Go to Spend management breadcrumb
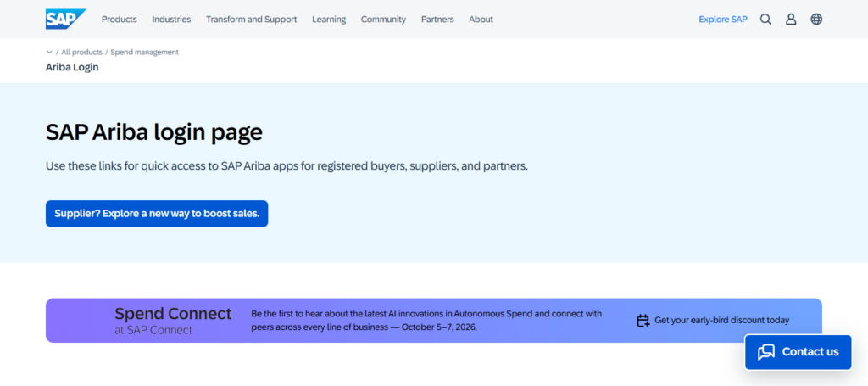Image resolution: width=868 pixels, height=386 pixels. click(x=144, y=52)
